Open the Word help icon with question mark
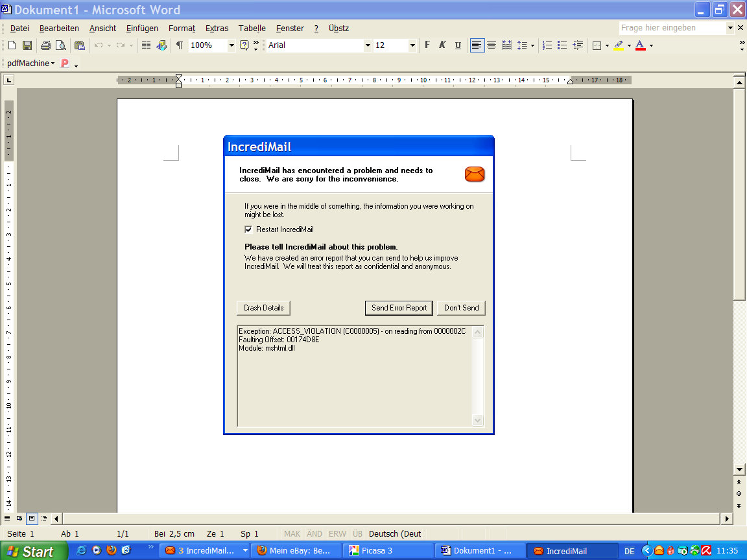The height and width of the screenshot is (560, 747). [x=244, y=45]
